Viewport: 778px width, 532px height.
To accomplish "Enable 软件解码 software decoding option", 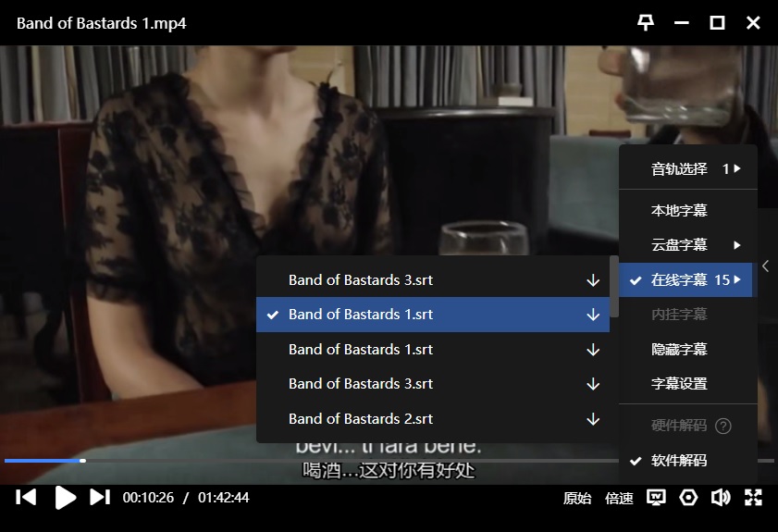I will point(679,461).
